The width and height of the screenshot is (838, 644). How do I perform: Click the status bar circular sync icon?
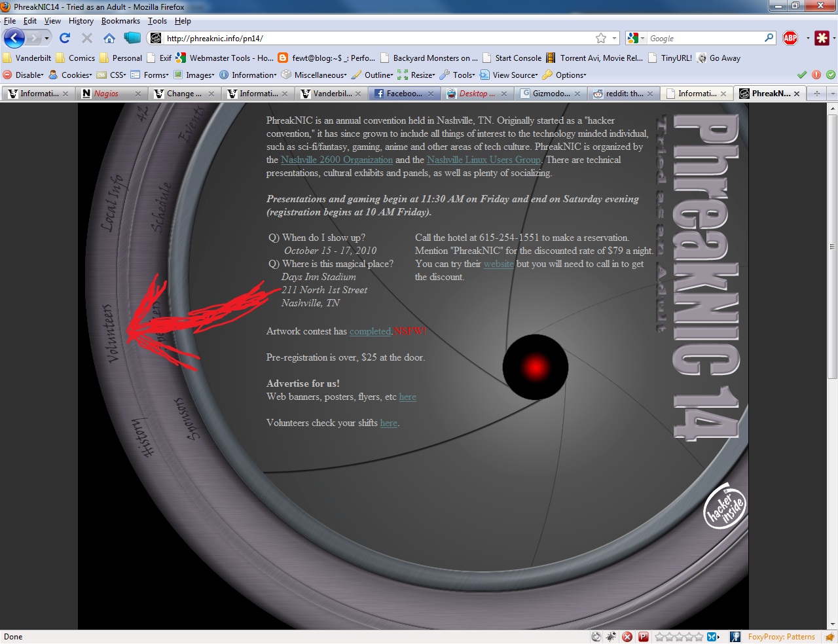tap(596, 637)
